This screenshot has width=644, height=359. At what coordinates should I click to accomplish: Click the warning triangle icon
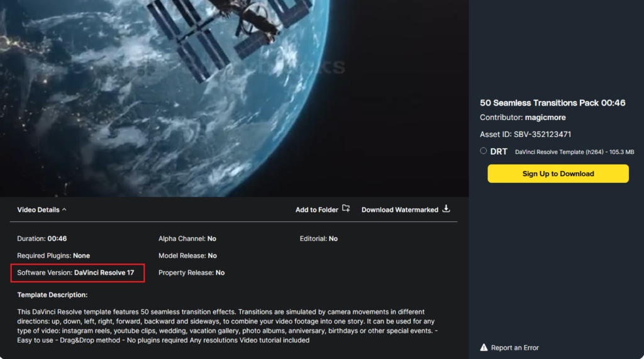[484, 348]
